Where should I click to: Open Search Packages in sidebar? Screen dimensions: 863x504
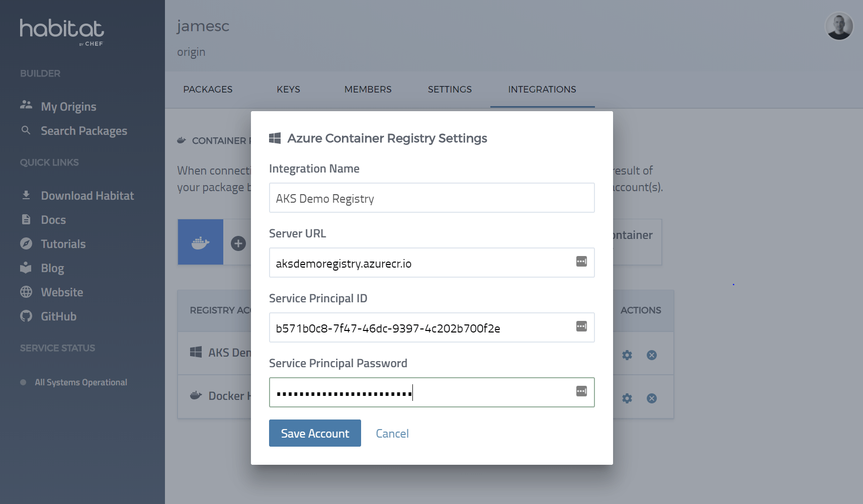click(x=83, y=131)
